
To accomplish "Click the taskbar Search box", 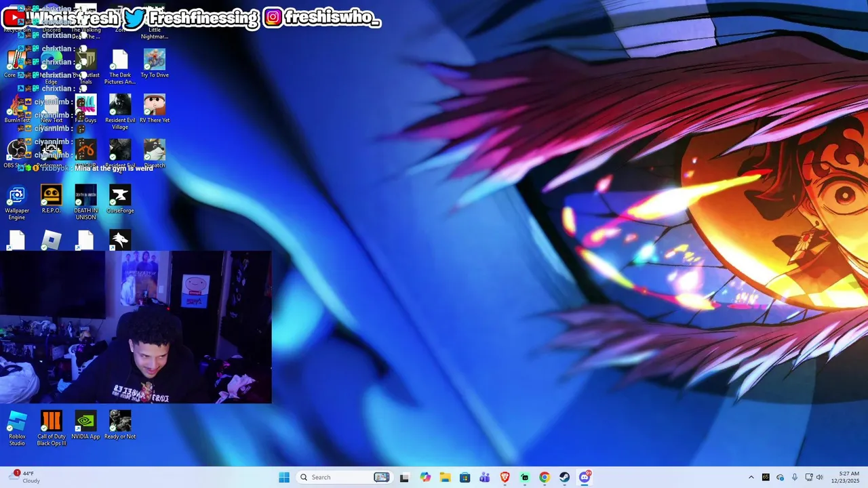I will (344, 477).
